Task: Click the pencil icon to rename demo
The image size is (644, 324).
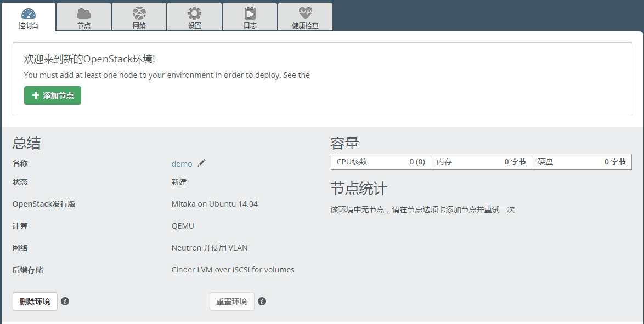Action: [201, 163]
